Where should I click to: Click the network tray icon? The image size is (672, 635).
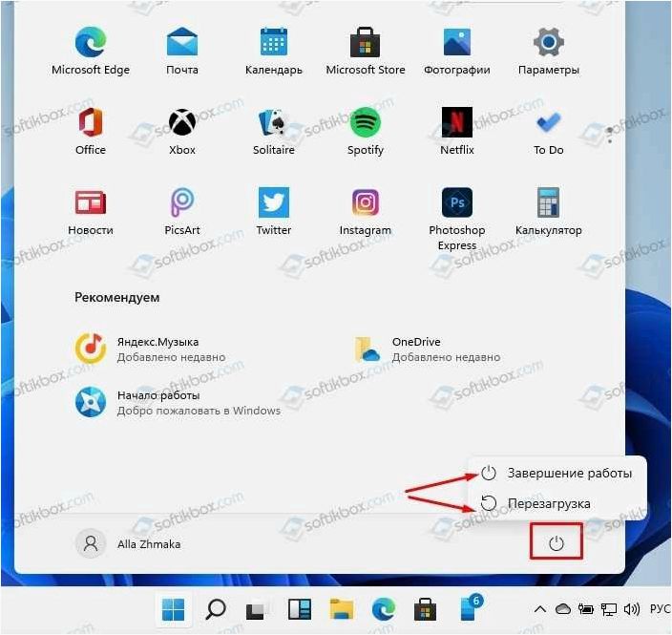(x=609, y=609)
